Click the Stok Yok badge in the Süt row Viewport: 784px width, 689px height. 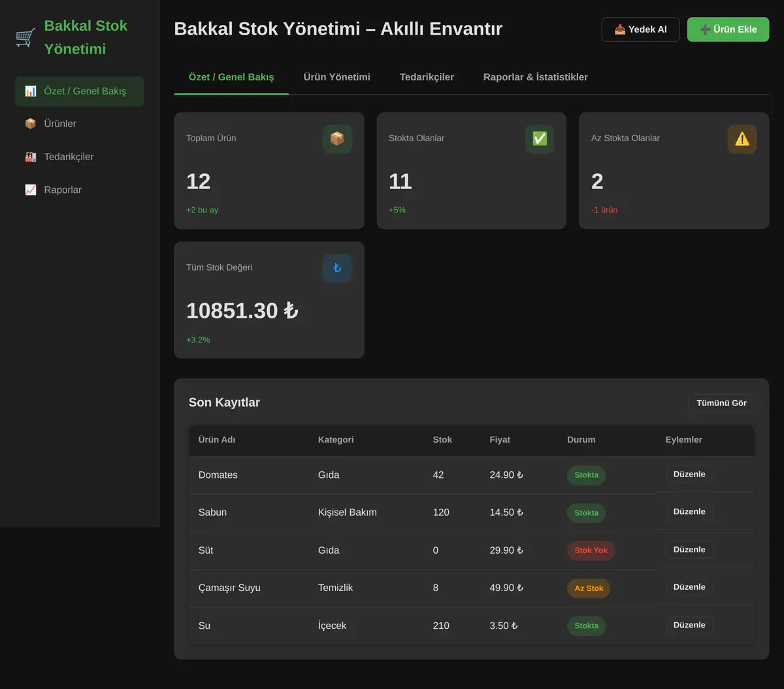[591, 550]
